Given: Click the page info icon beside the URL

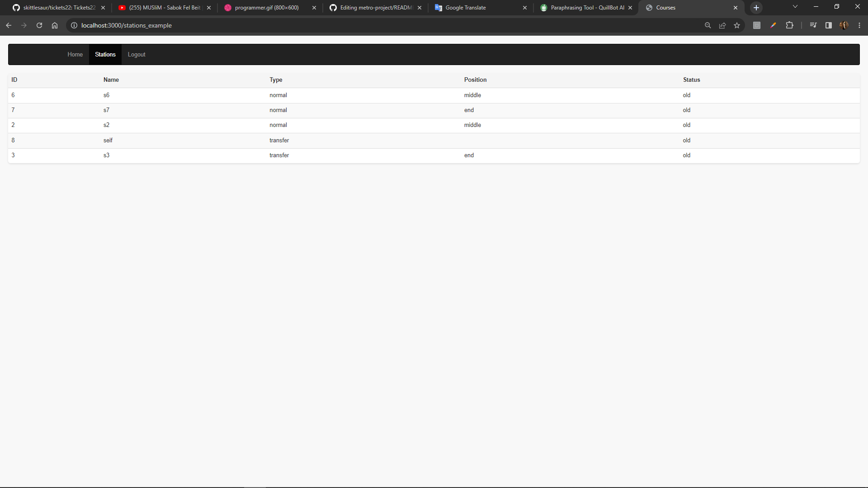Looking at the screenshot, I should click(x=74, y=25).
